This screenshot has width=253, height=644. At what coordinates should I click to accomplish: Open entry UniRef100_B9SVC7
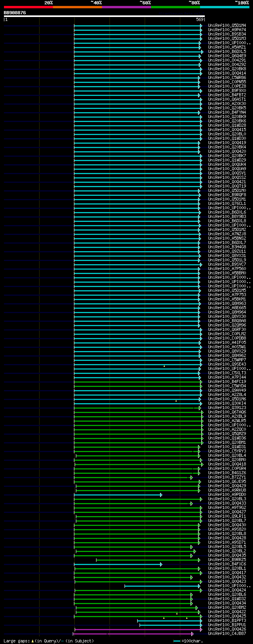click(x=227, y=265)
